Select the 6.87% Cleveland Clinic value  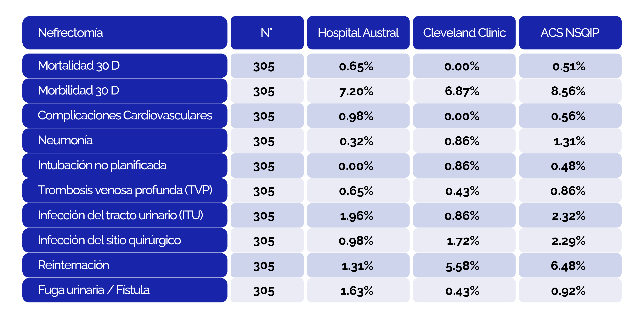462,91
